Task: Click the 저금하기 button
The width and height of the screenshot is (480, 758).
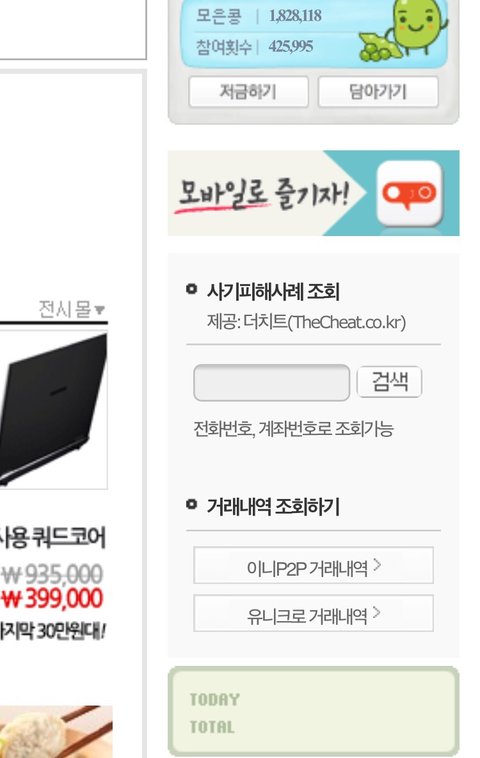Action: point(248,91)
